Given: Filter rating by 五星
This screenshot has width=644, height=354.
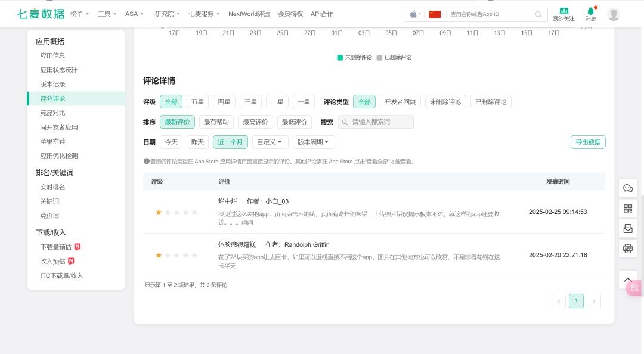Looking at the screenshot, I should (x=197, y=102).
